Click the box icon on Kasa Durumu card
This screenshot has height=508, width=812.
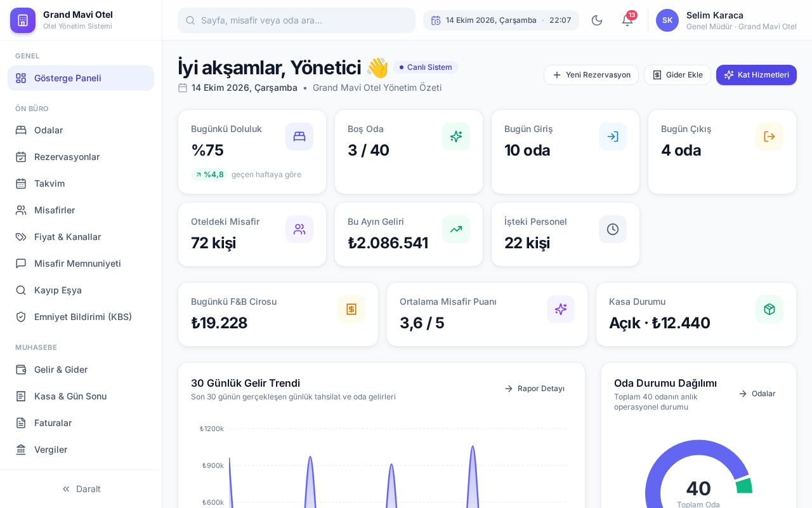[769, 309]
